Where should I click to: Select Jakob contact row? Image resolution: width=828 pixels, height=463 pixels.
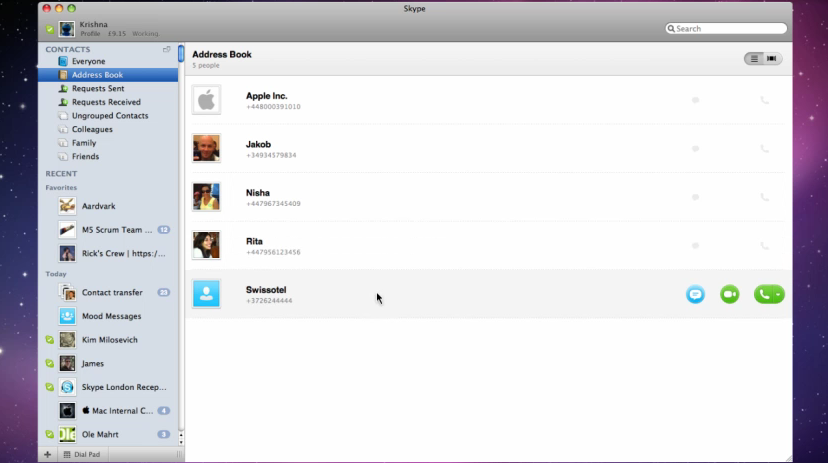[488, 149]
